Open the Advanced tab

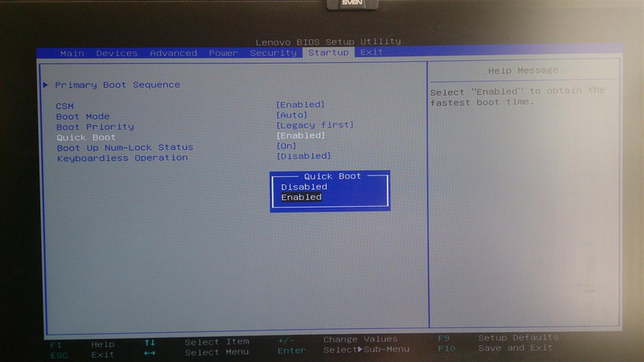click(x=173, y=53)
